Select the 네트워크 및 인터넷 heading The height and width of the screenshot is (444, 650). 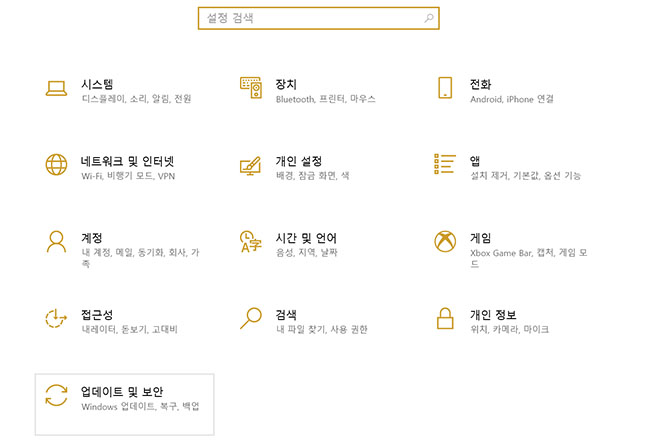pos(127,161)
